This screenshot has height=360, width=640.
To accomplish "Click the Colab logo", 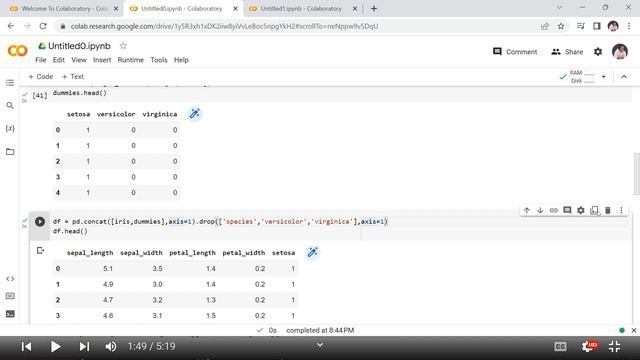I will click(x=18, y=51).
